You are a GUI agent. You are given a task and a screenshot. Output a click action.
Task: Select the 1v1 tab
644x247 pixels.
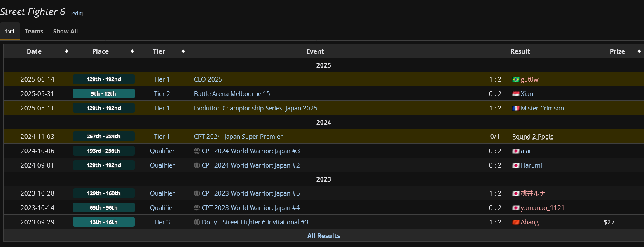[x=10, y=31]
